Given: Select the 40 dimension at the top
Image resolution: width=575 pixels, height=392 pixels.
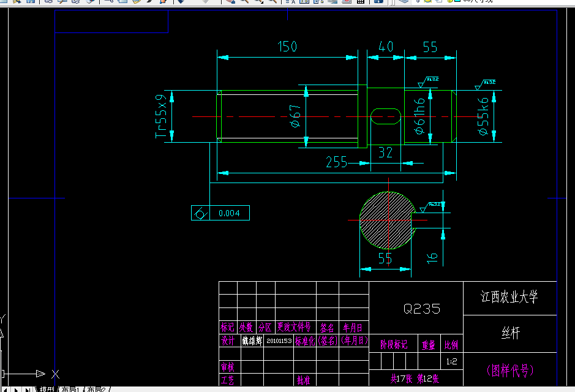Looking at the screenshot, I should [x=386, y=47].
